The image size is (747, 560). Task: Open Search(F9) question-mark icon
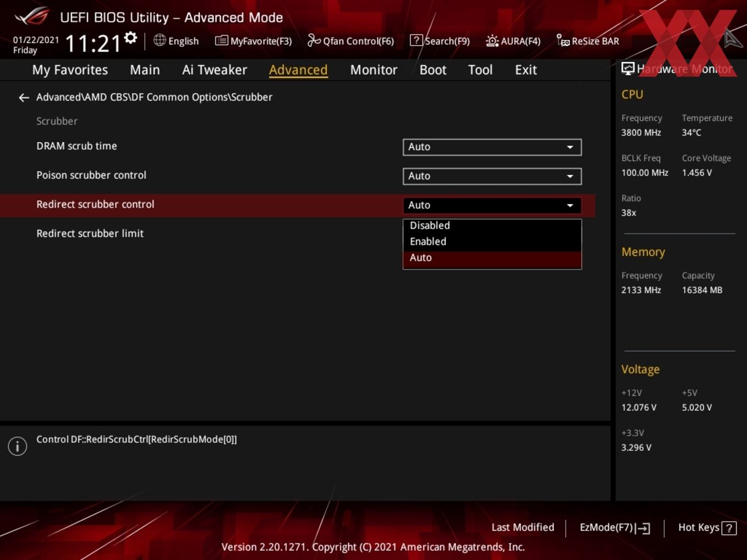pos(416,40)
